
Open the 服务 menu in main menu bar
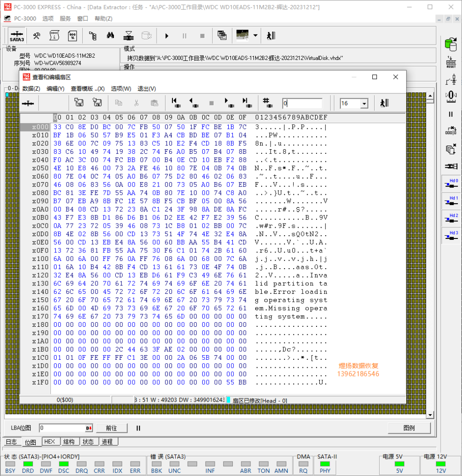tap(65, 19)
